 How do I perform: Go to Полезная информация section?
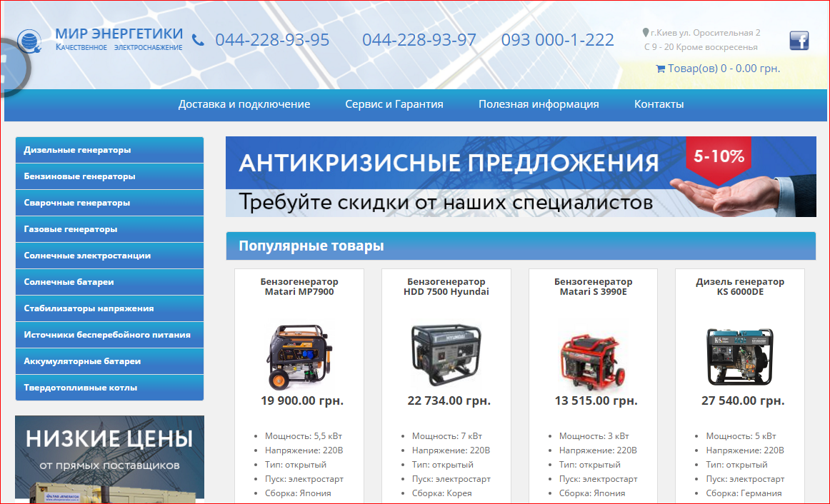pyautogui.click(x=539, y=104)
